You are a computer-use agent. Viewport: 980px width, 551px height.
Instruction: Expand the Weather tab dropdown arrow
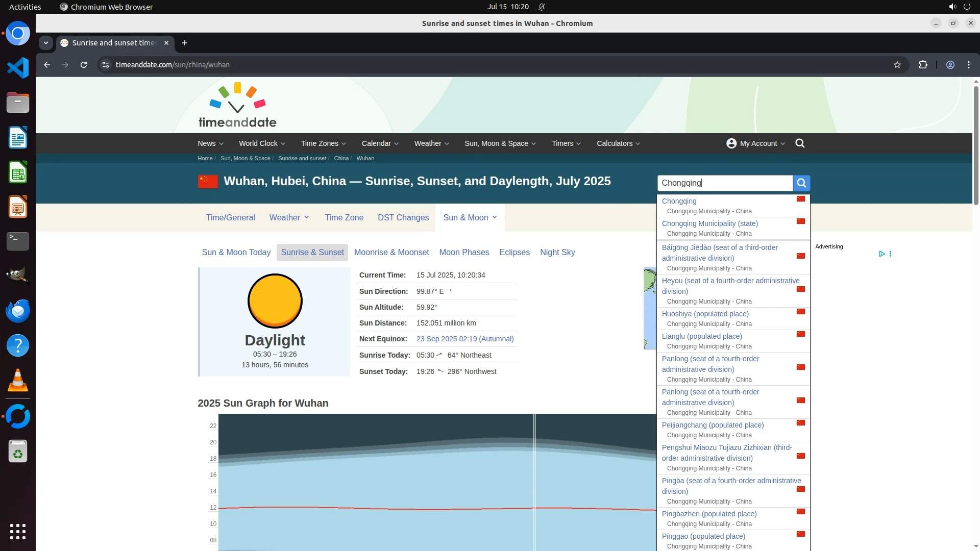pos(306,217)
